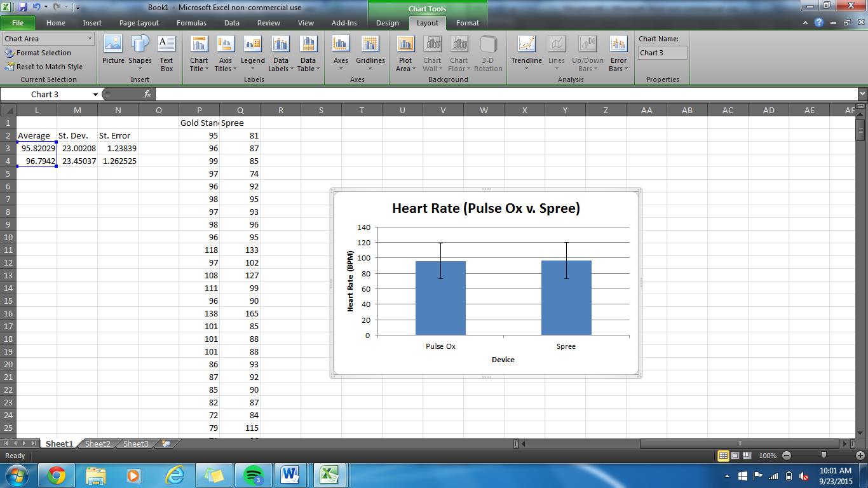Switch to the Design ribbon tab

click(387, 23)
